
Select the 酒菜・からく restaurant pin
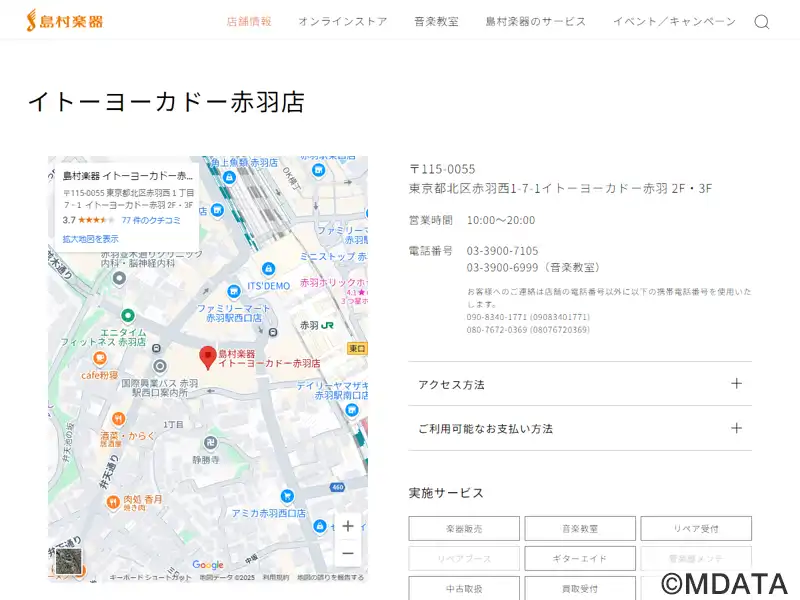(x=118, y=419)
